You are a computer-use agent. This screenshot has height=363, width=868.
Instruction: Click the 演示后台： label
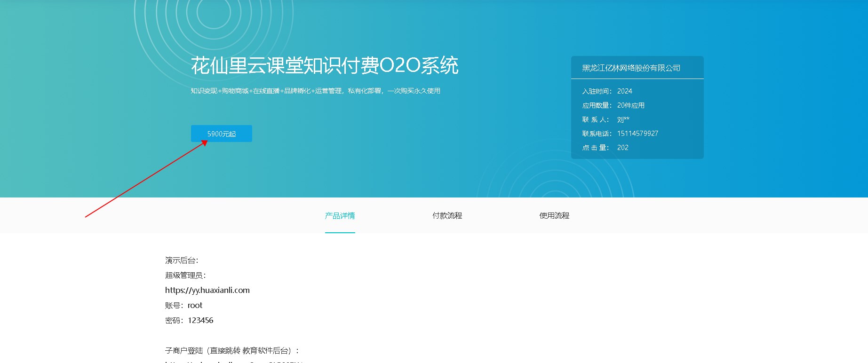click(x=182, y=260)
